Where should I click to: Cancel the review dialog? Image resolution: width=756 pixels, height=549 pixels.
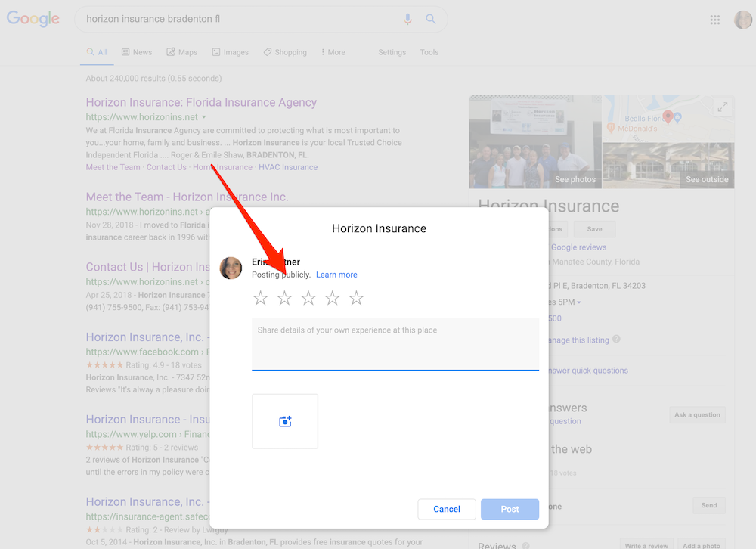pos(447,509)
